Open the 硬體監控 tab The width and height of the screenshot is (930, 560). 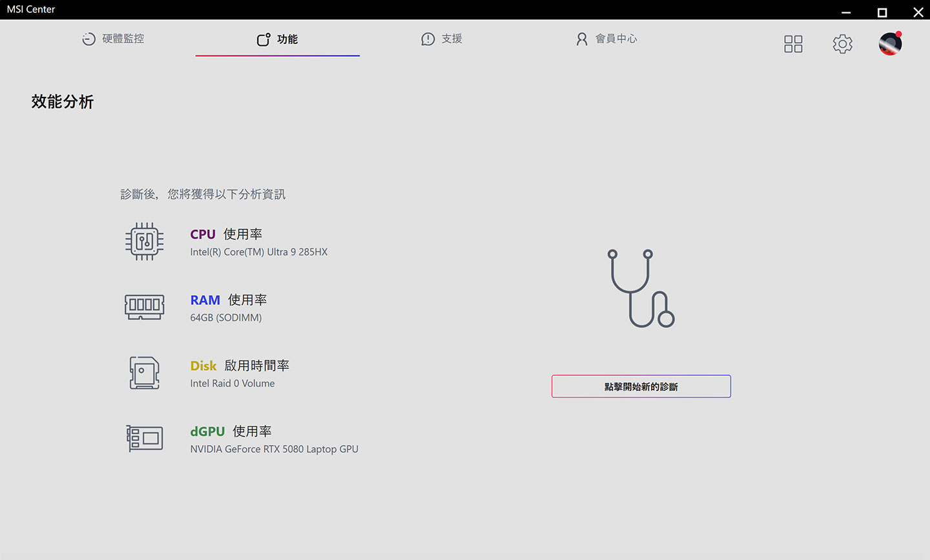pyautogui.click(x=113, y=39)
